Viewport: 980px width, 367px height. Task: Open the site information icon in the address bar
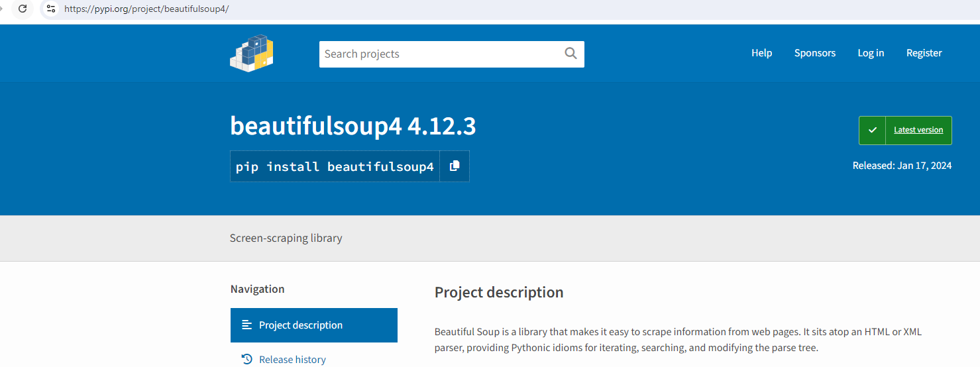click(x=50, y=9)
